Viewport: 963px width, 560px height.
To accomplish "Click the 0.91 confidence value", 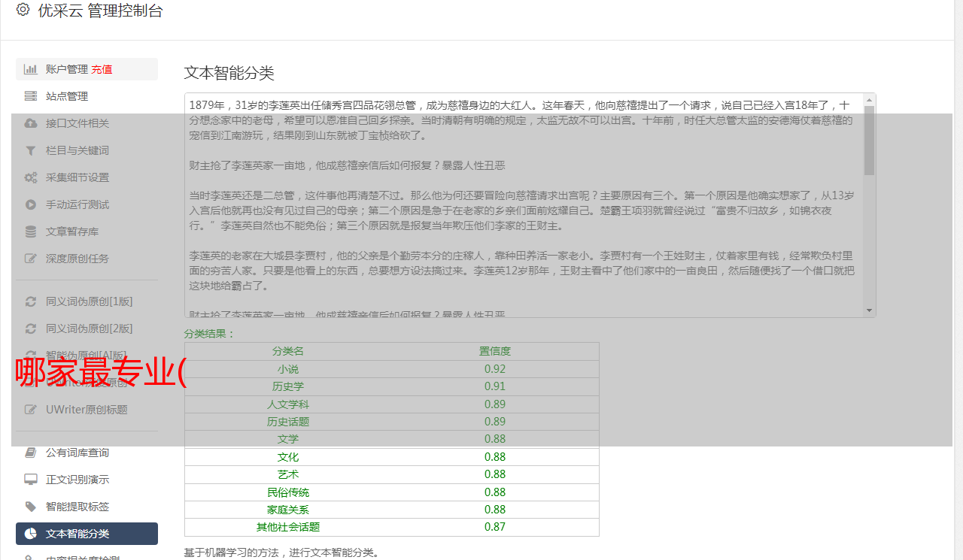I will tap(495, 386).
